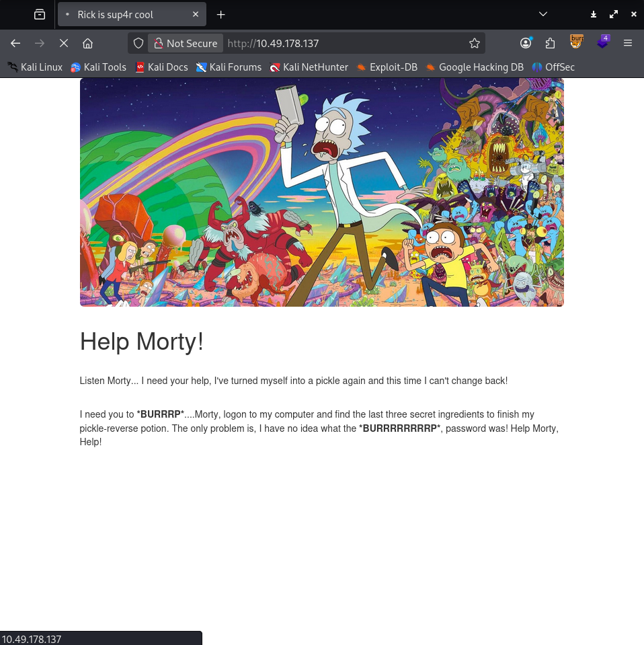The width and height of the screenshot is (644, 645).
Task: Open the OffSec bookmark
Action: pos(553,67)
